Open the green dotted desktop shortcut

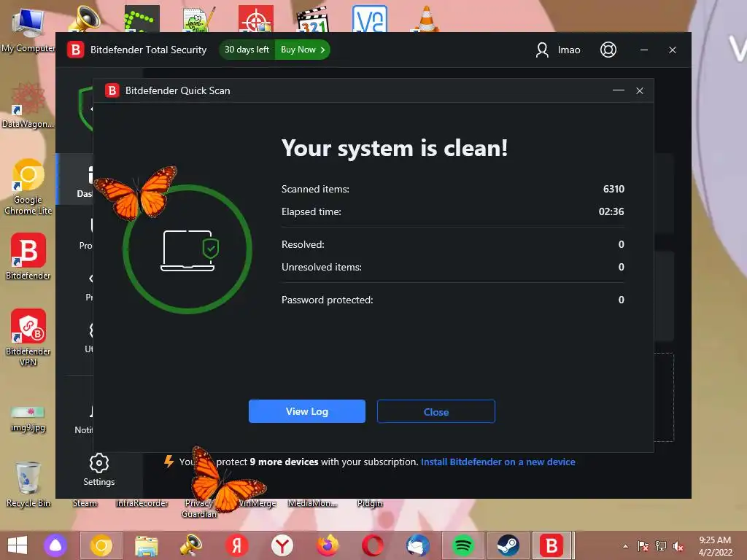(x=142, y=19)
